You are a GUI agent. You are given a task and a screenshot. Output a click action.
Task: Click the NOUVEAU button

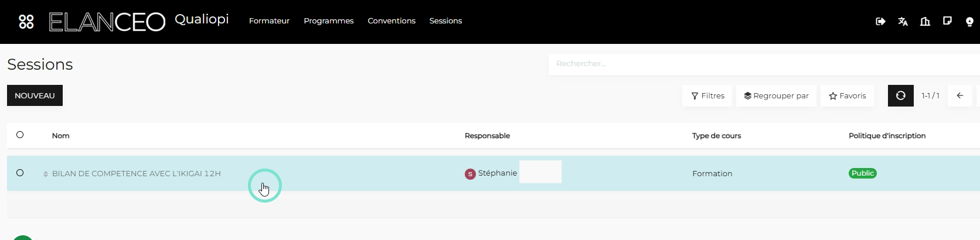coord(35,95)
